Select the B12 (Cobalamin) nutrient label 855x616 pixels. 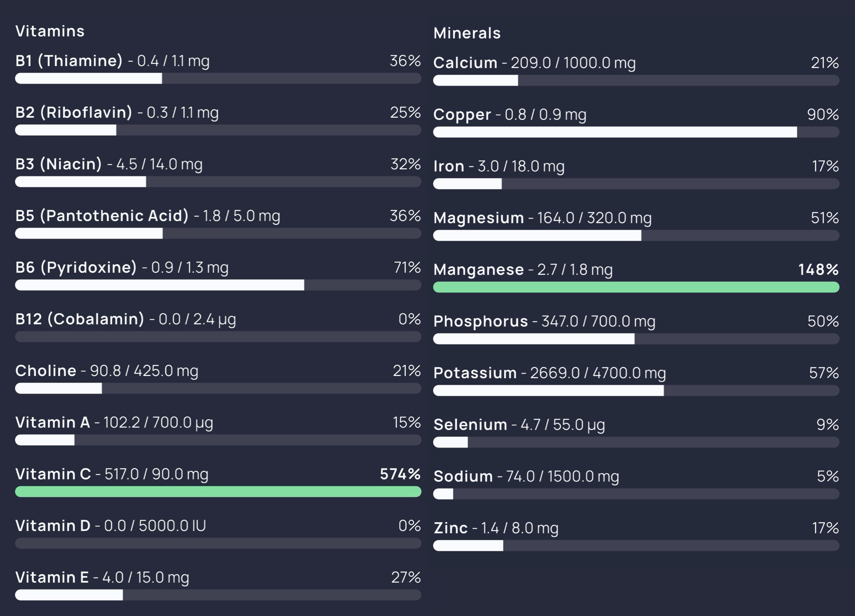click(x=80, y=319)
